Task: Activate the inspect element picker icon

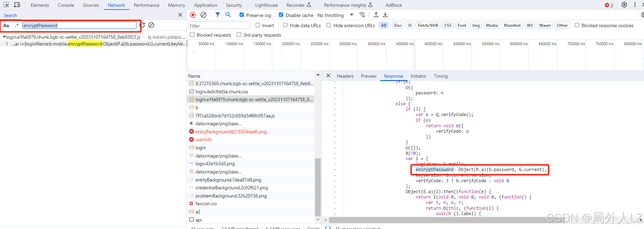Action: click(6, 5)
